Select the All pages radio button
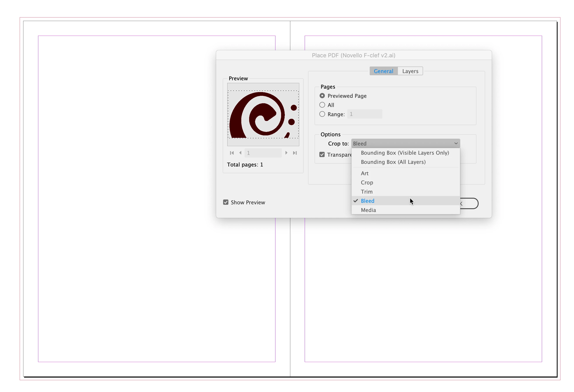The height and width of the screenshot is (392, 574). (322, 105)
